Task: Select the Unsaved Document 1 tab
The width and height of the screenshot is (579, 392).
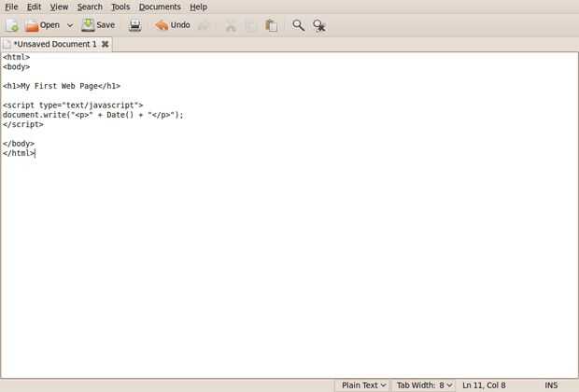Action: [55, 44]
